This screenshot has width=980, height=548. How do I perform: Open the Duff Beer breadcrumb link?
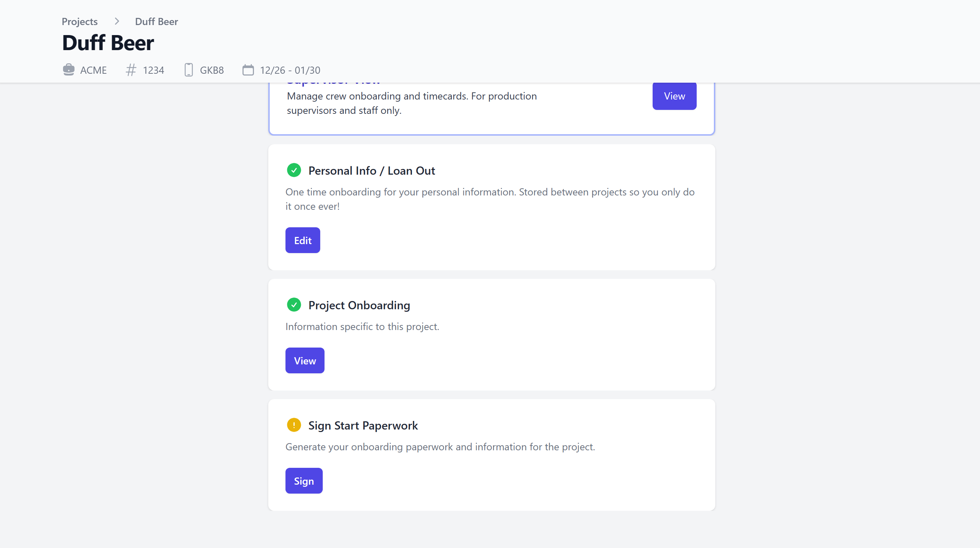157,22
